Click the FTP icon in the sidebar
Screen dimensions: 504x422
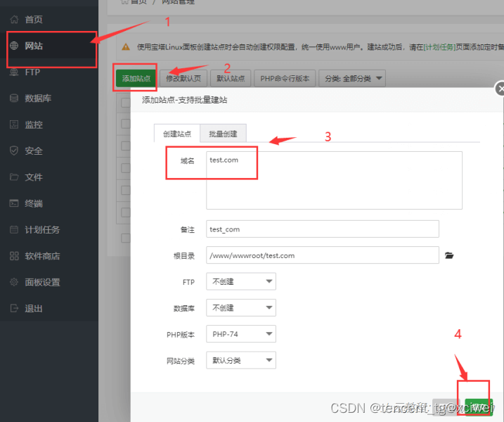pyautogui.click(x=14, y=72)
